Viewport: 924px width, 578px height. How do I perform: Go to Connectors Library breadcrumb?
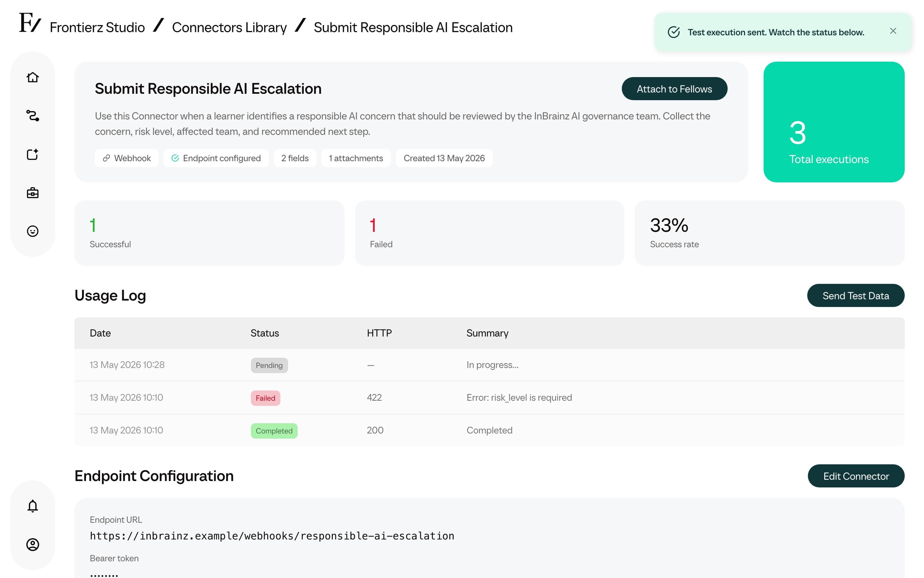(x=229, y=28)
